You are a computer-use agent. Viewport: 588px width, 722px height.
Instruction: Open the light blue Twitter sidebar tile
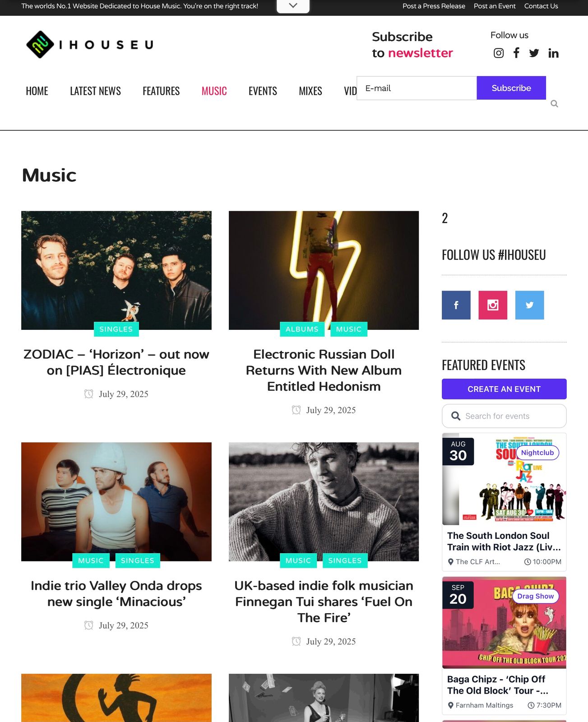click(529, 305)
